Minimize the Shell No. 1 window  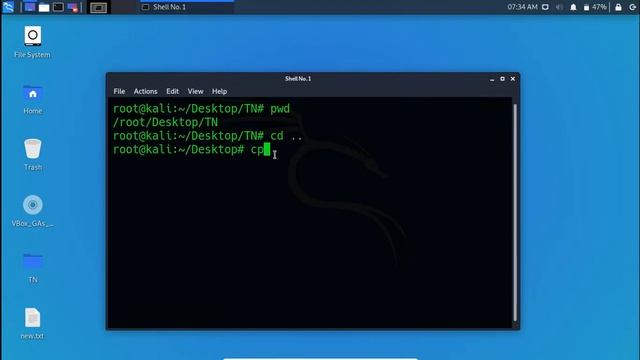point(492,79)
